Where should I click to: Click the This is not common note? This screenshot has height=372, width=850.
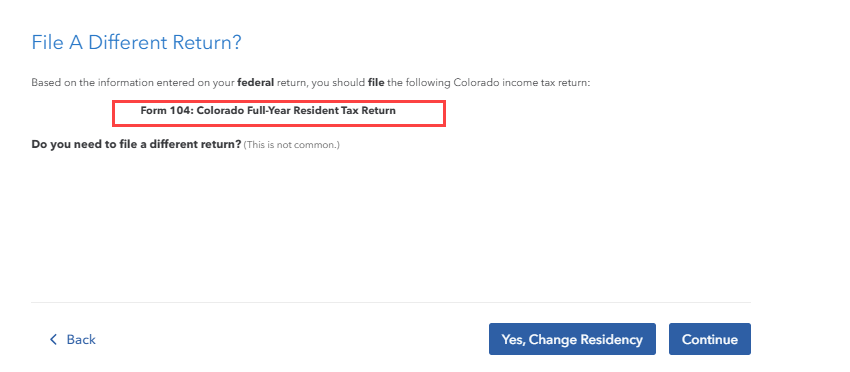click(x=292, y=145)
